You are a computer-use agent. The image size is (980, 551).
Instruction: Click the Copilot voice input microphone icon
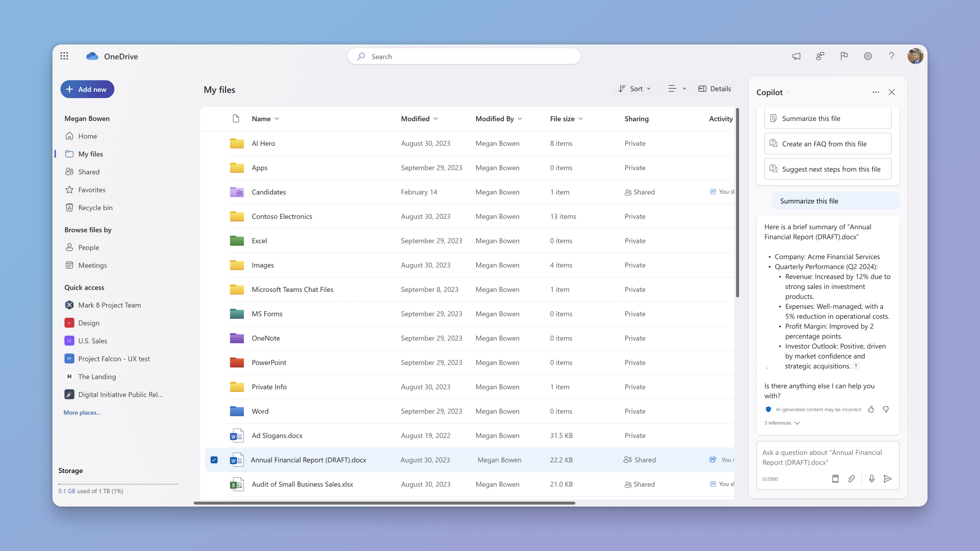872,478
